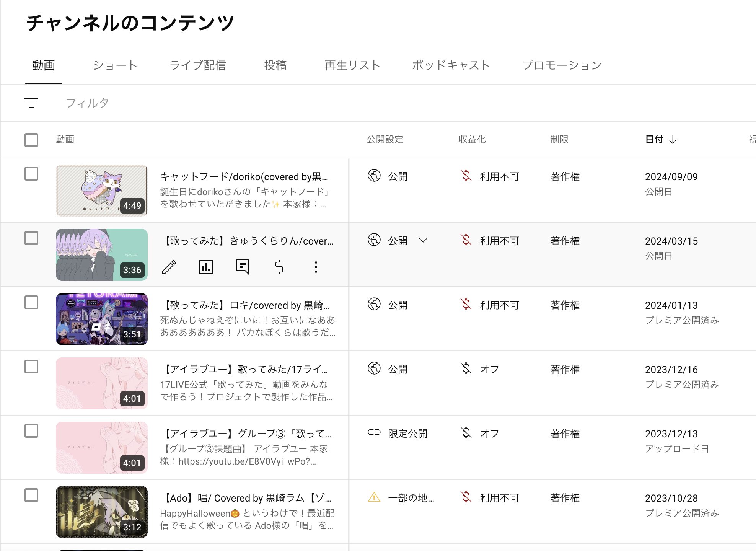Check the キャットフード video checkbox
Screen dimensions: 756x551
pyautogui.click(x=31, y=174)
